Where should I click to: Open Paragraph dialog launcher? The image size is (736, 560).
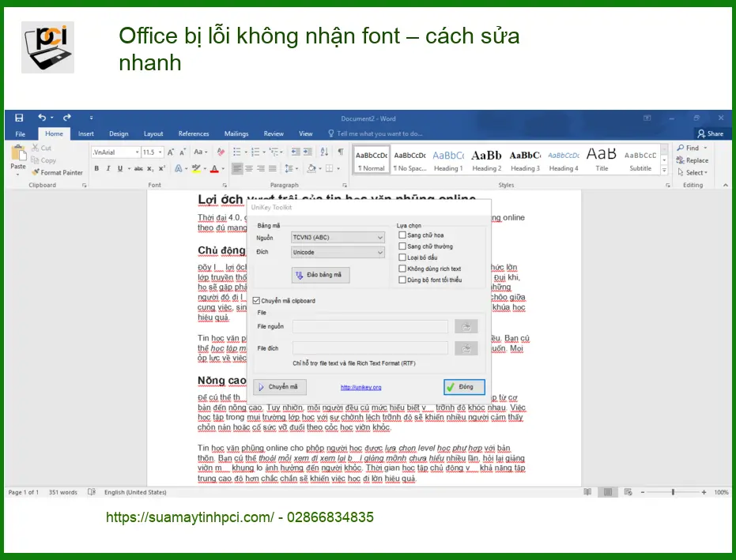[345, 186]
